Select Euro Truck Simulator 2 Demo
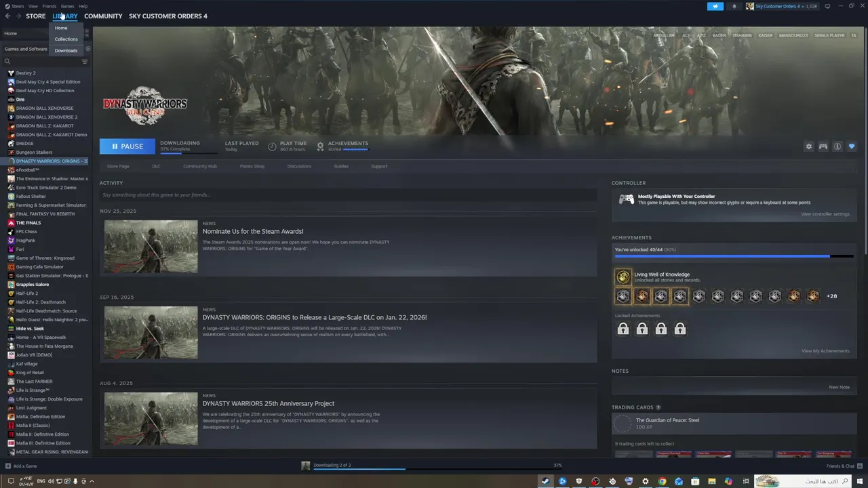The width and height of the screenshot is (868, 488). (x=47, y=187)
